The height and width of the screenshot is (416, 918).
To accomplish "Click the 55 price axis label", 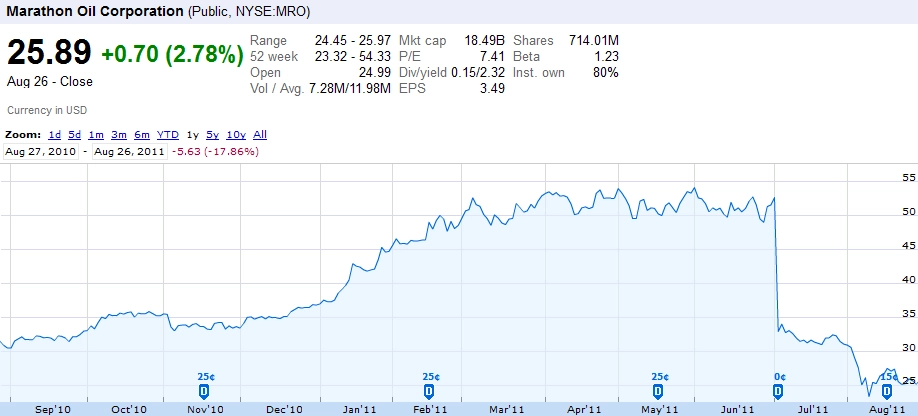I will (x=909, y=177).
